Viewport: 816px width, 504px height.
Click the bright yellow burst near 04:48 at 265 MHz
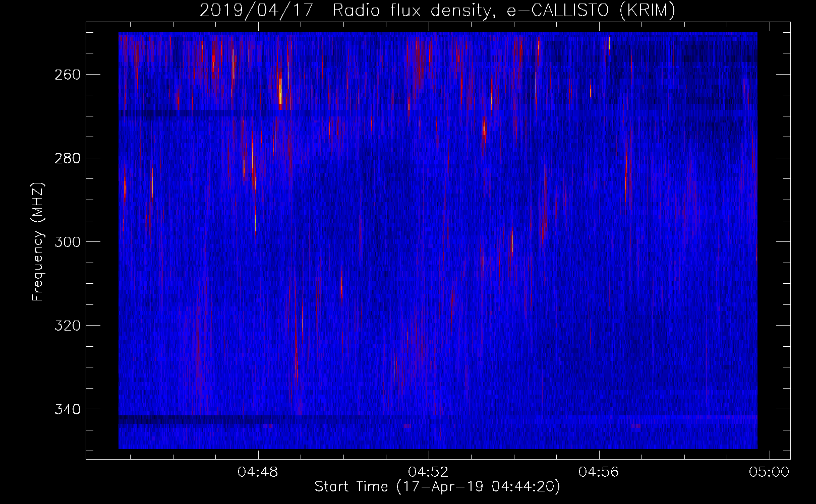[280, 92]
